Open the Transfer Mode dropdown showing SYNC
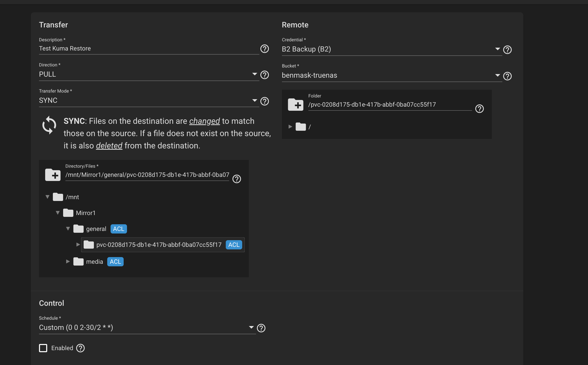 pyautogui.click(x=254, y=100)
